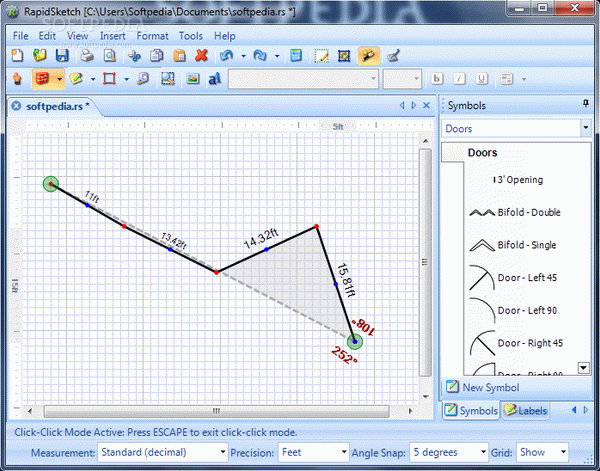Open the Measurement Standard (decimal) dropdown
Image resolution: width=600 pixels, height=471 pixels.
click(163, 453)
